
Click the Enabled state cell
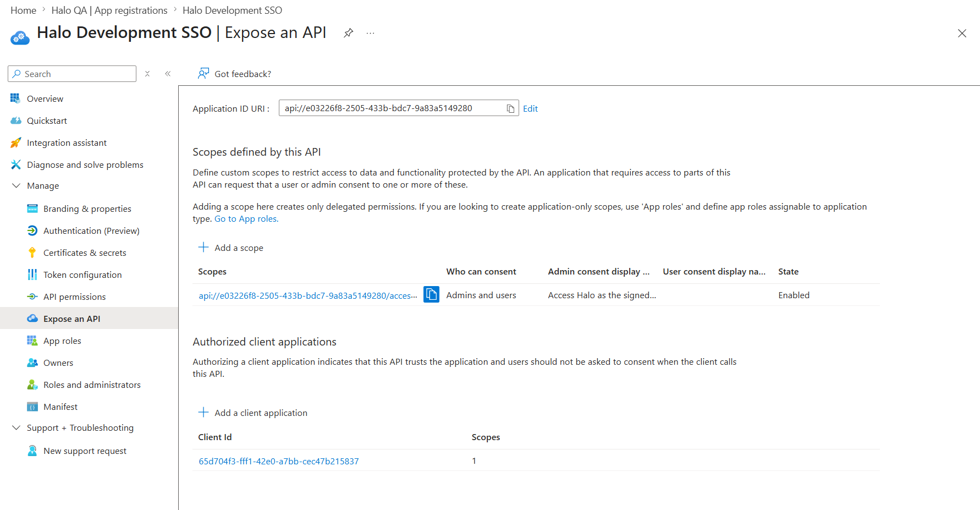click(x=794, y=295)
